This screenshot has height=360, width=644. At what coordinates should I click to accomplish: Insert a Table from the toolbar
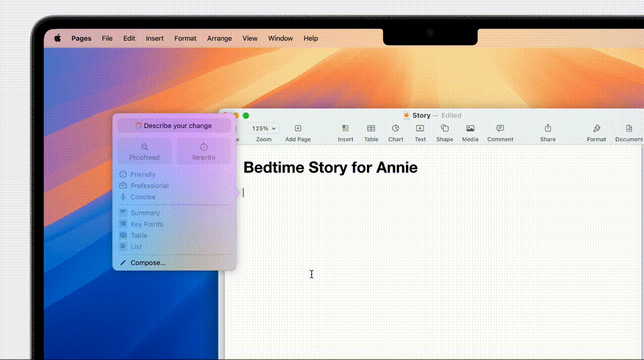[x=371, y=128]
